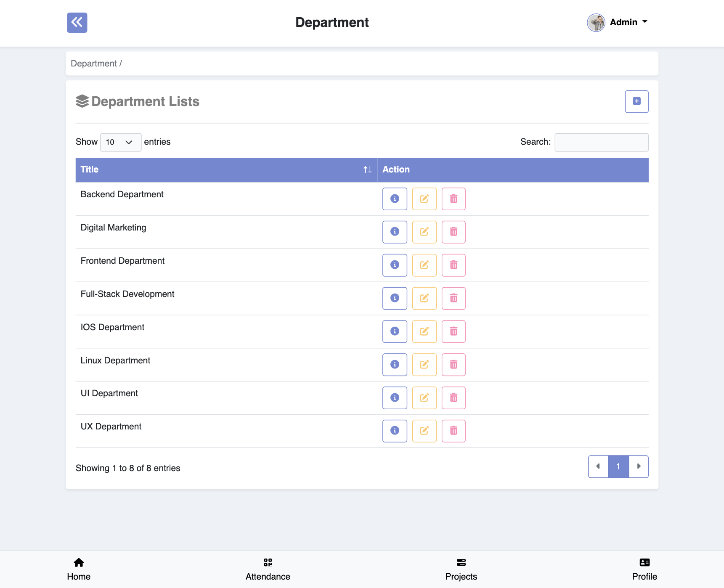Open the add new department button

coord(636,101)
